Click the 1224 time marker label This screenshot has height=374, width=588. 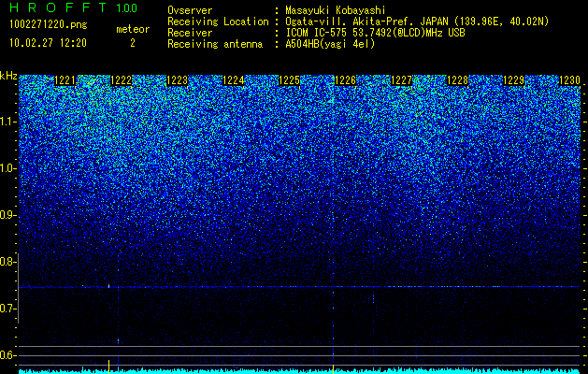pyautogui.click(x=234, y=80)
